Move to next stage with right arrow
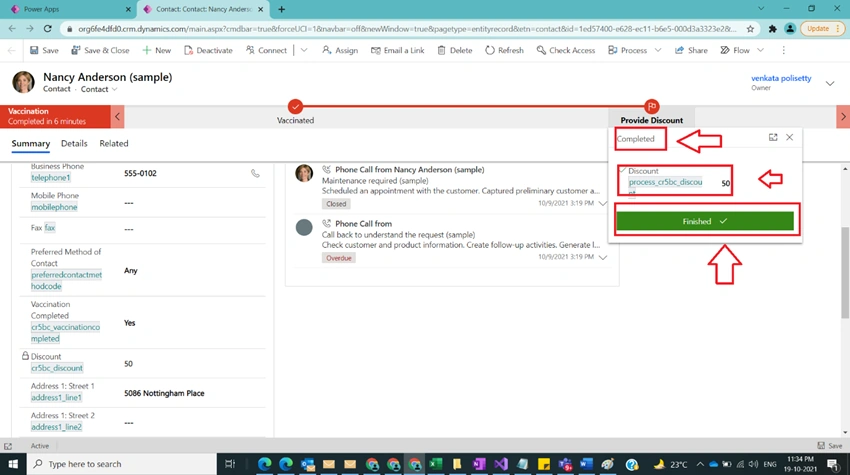The width and height of the screenshot is (850, 475). [x=843, y=117]
